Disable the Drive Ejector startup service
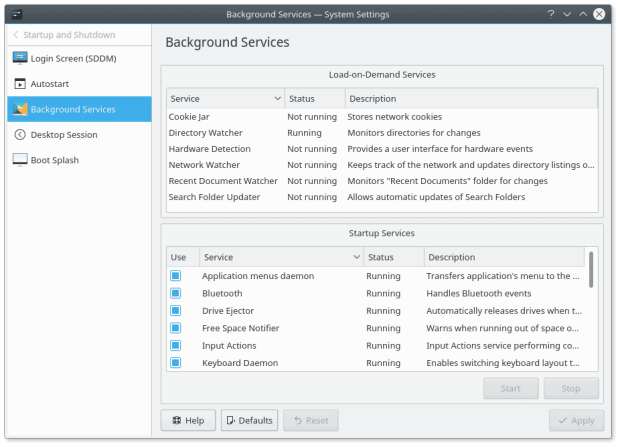The width and height of the screenshot is (620, 447). tap(175, 311)
